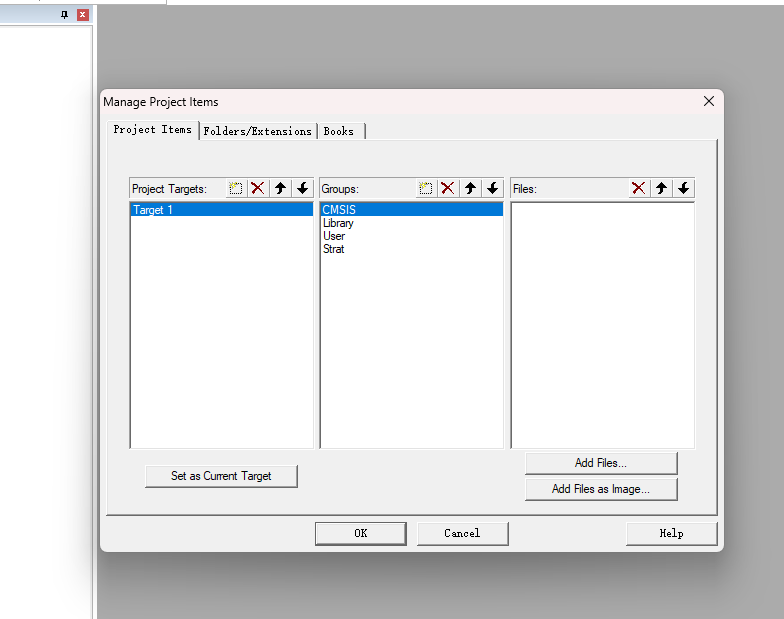The height and width of the screenshot is (619, 784).
Task: Move group up in Groups list
Action: (470, 188)
